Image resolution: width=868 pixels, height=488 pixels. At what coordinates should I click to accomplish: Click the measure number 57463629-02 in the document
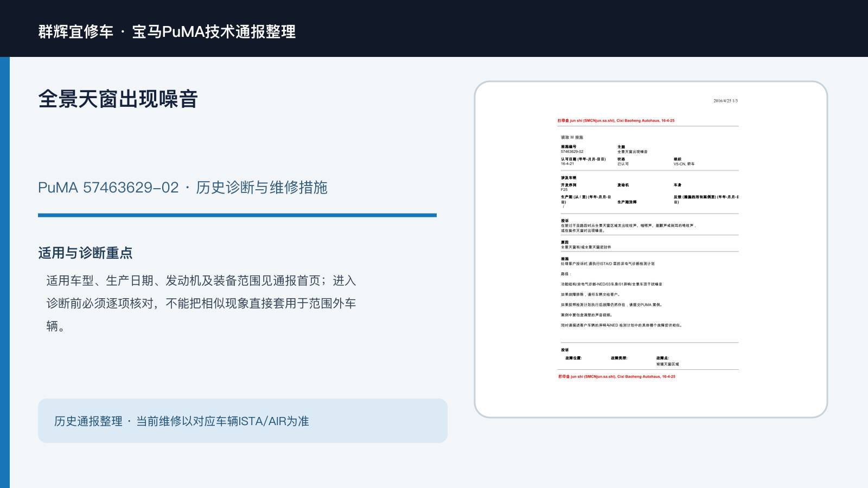[572, 152]
